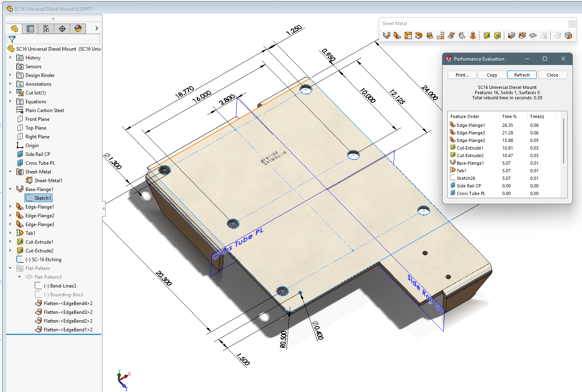The width and height of the screenshot is (582, 392).
Task: Select Sensors in the feature tree
Action: pyautogui.click(x=33, y=67)
